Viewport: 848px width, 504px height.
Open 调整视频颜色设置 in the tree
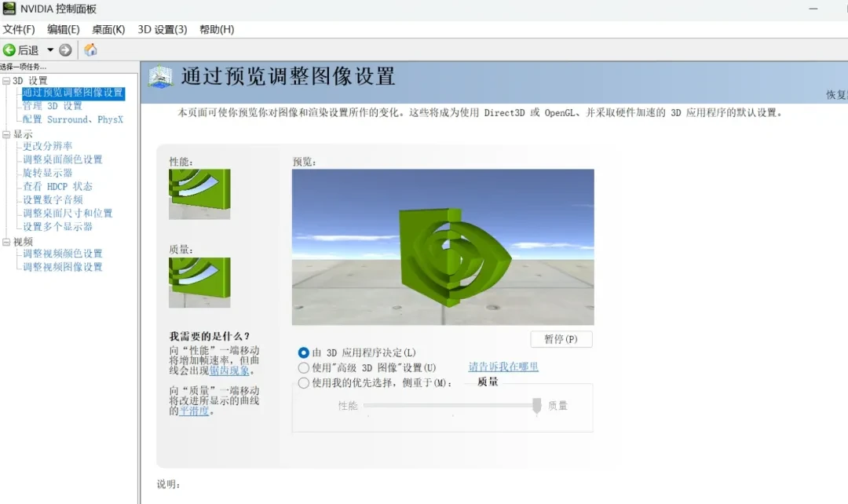[62, 254]
